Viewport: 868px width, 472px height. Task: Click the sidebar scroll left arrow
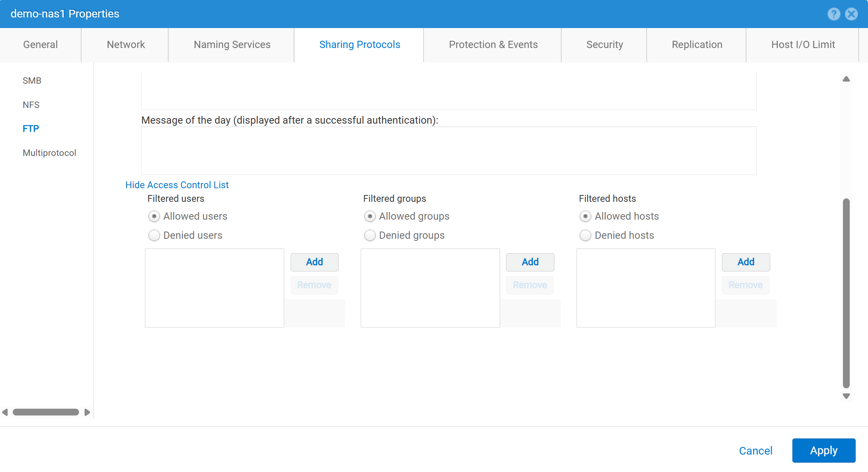click(x=5, y=412)
